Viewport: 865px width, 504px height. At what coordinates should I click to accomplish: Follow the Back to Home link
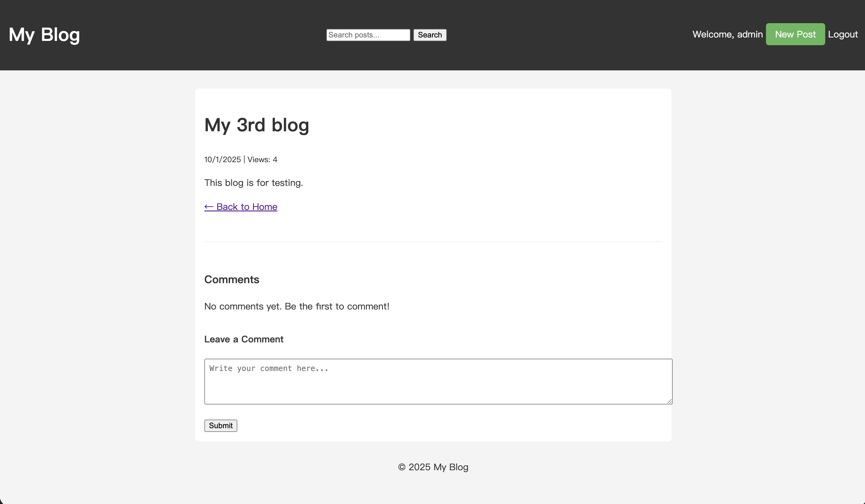(x=246, y=207)
